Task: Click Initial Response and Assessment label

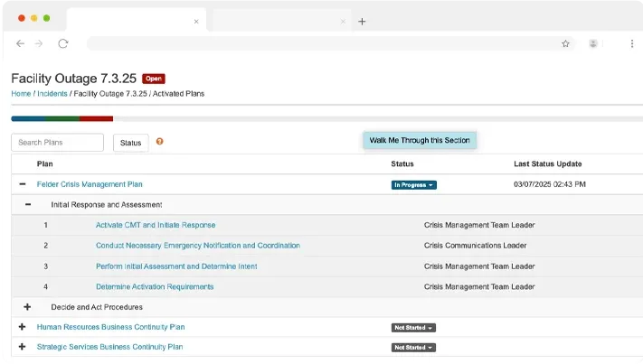Action: [107, 204]
